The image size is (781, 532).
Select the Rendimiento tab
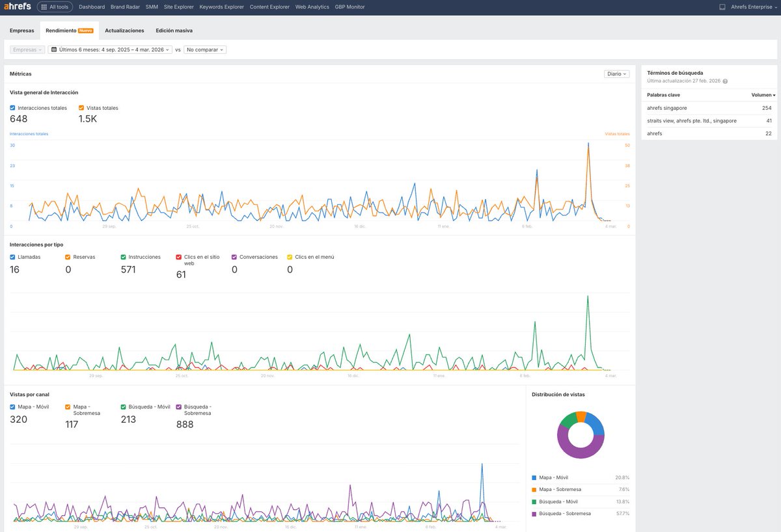tap(69, 31)
